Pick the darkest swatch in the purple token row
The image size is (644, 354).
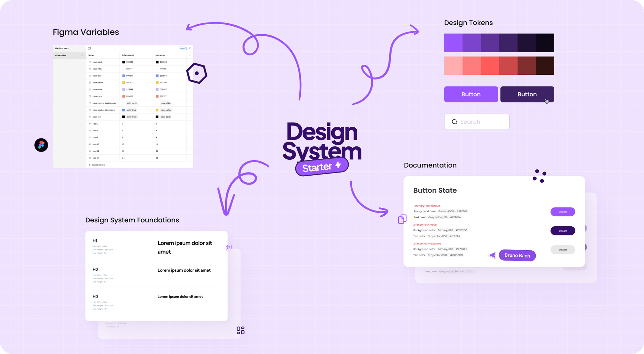click(x=545, y=42)
